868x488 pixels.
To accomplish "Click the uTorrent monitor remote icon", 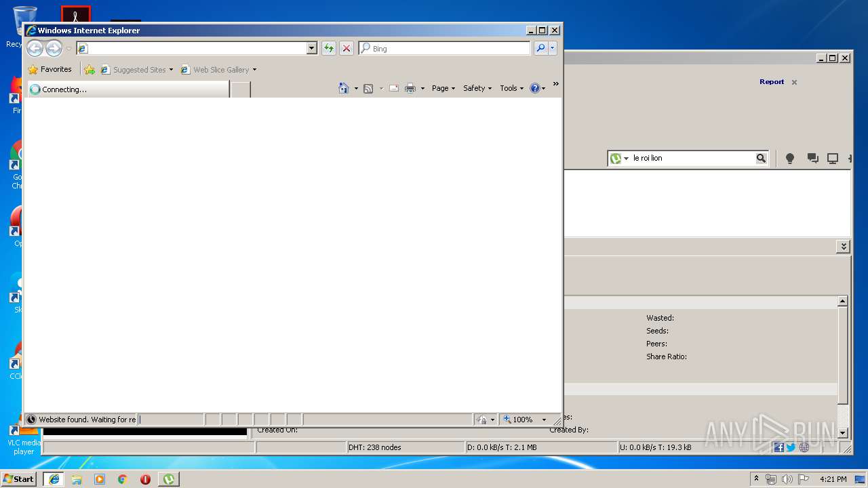I will (833, 158).
